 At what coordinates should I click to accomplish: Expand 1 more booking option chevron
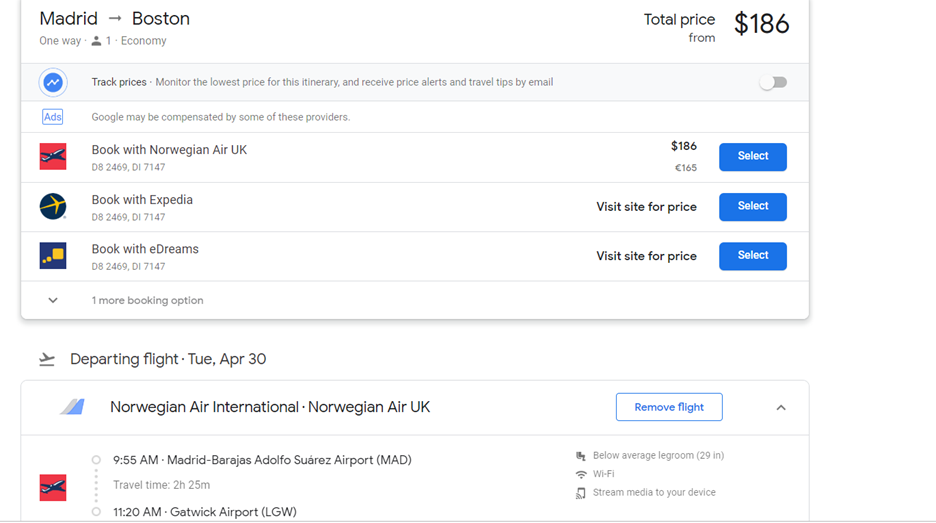pyautogui.click(x=53, y=300)
